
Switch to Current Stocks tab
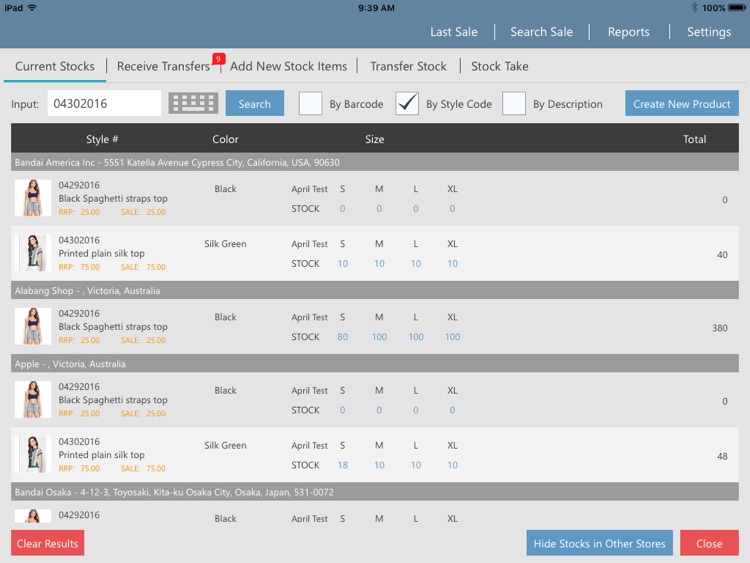pos(55,66)
